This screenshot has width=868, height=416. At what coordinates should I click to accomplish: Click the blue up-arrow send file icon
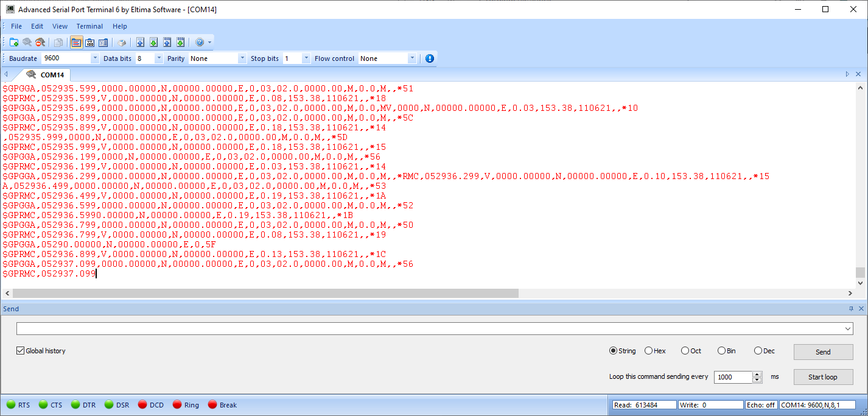(140, 42)
